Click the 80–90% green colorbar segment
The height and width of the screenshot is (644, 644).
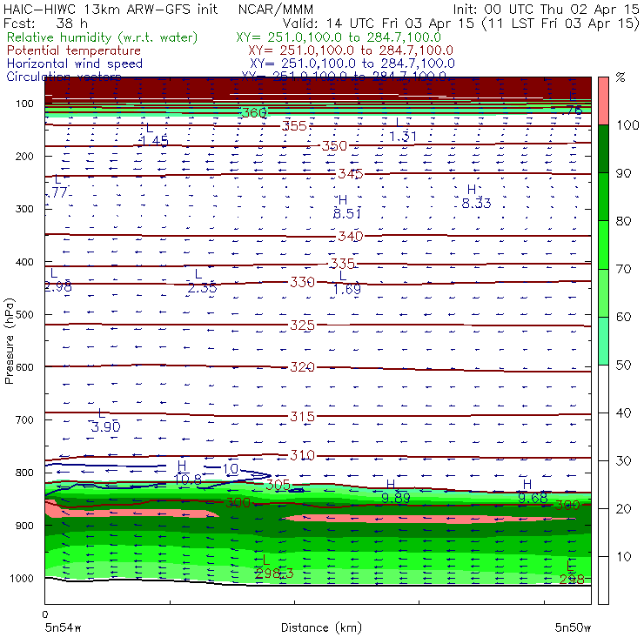[603, 197]
